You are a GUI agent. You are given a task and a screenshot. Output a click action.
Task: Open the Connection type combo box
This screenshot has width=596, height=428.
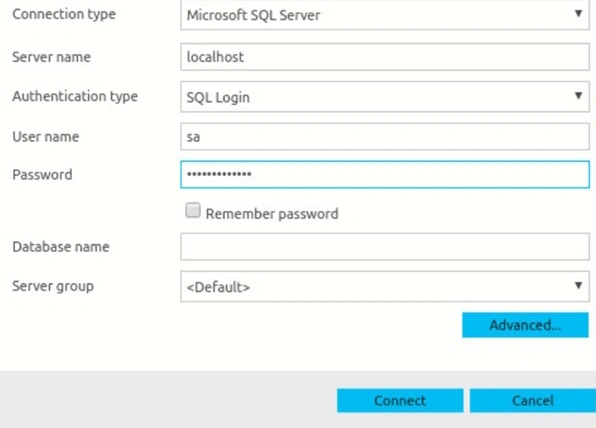click(385, 14)
